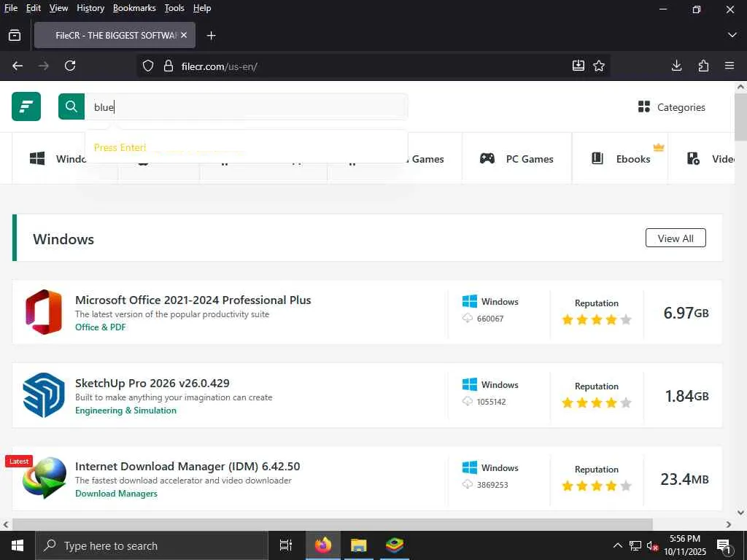Click the taskbar search box
The image size is (747, 560).
click(152, 545)
